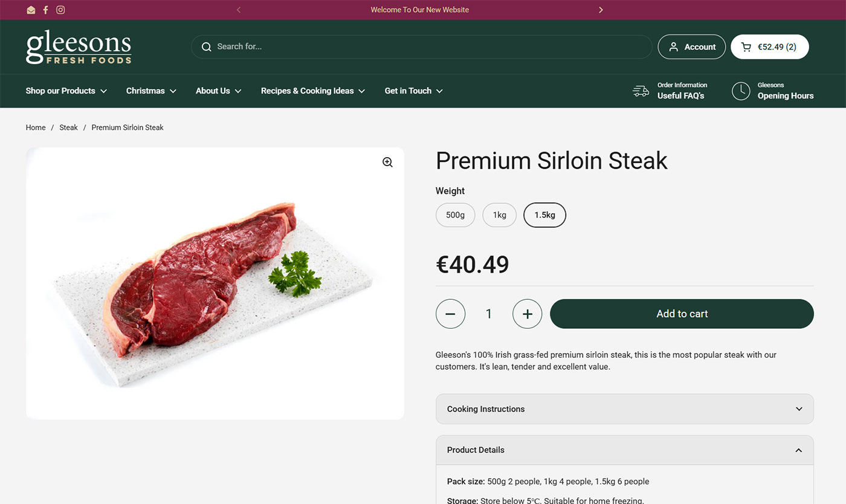Open Gleesons Facebook page icon
The image size is (846, 504).
coord(45,10)
